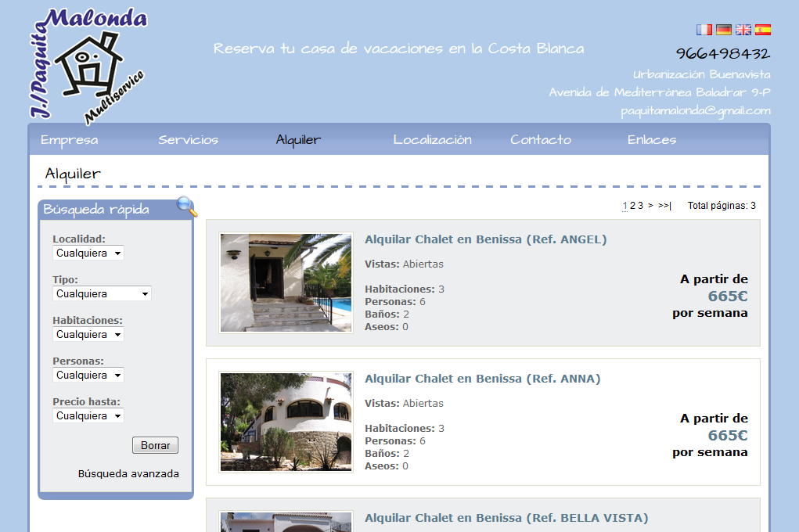Go to the Contacto menu item
Screen dimensions: 799x532
(541, 139)
